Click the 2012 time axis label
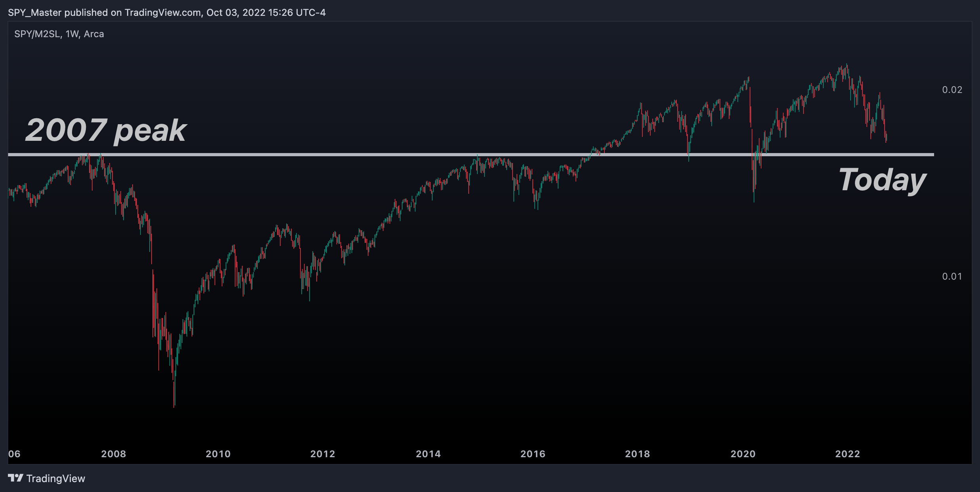 323,454
